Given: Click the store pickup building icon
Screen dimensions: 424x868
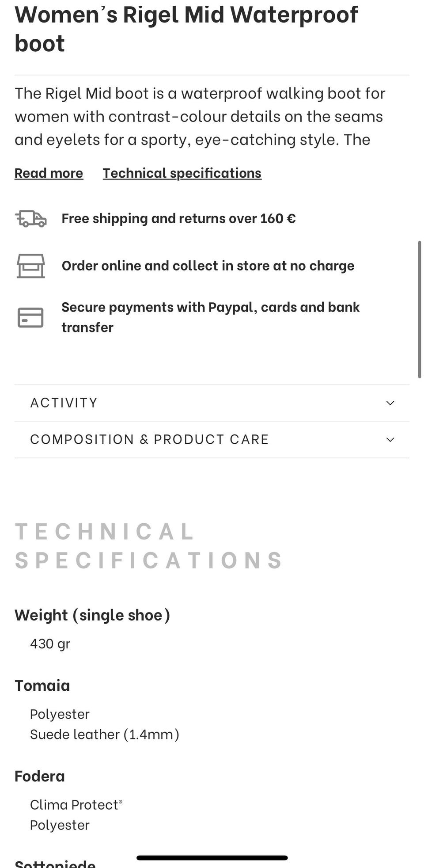Looking at the screenshot, I should (x=31, y=266).
